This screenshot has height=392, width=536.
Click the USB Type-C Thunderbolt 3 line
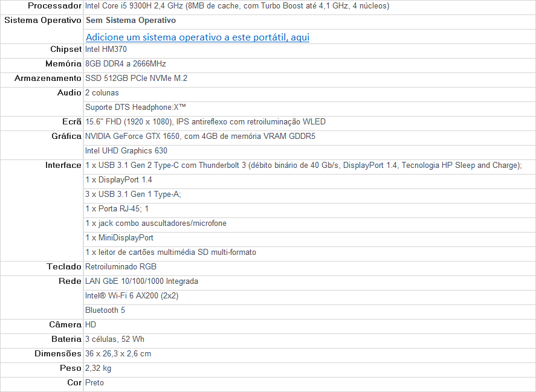[x=303, y=165]
